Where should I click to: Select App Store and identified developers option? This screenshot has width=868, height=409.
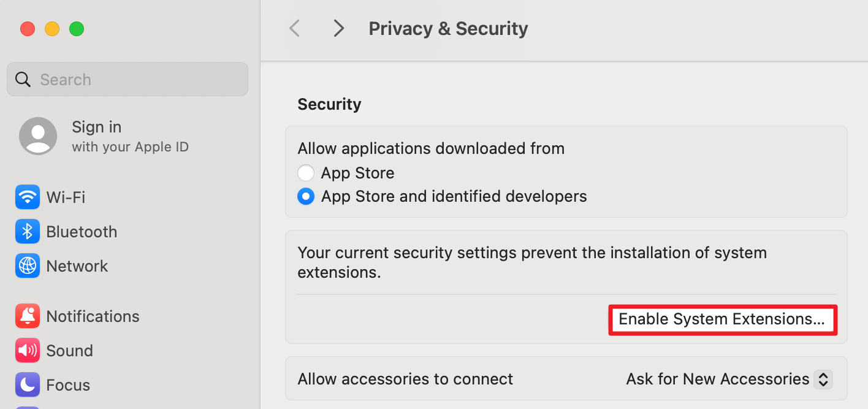tap(306, 196)
